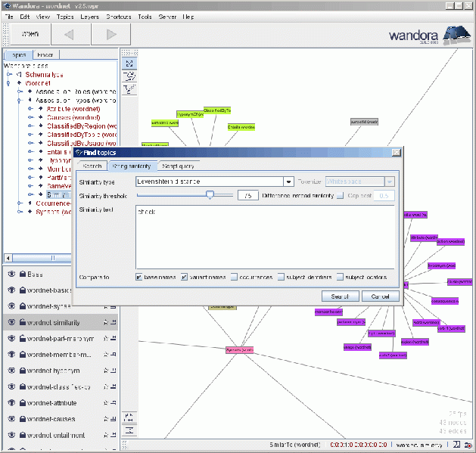Click the Similarity threshold slider handle

pos(210,195)
